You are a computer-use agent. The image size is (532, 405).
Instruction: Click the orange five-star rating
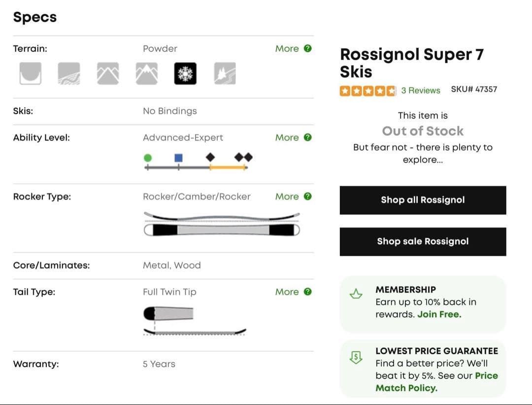point(367,91)
